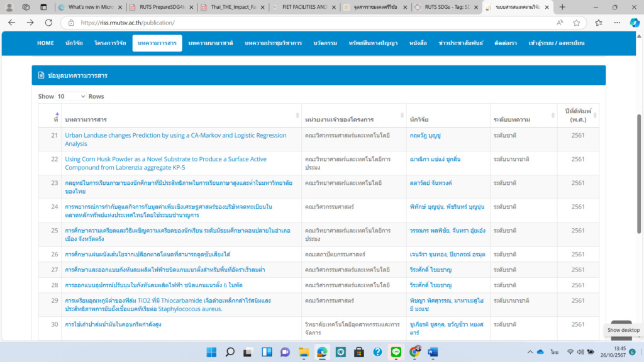Click the Windows Start button

[211, 352]
